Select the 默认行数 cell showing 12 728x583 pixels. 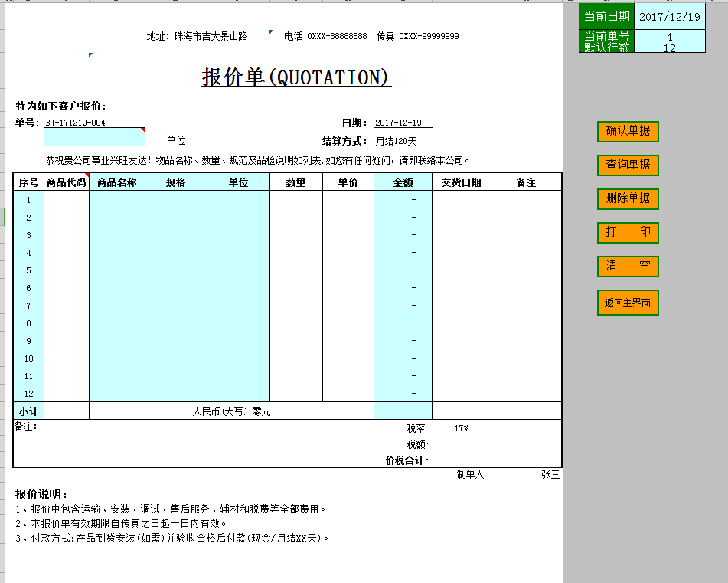[669, 47]
